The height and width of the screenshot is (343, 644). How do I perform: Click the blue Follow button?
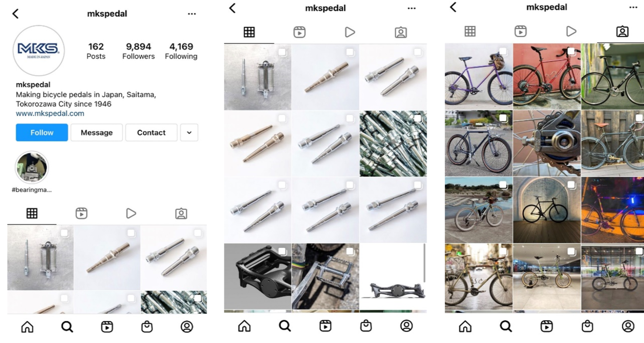click(x=42, y=132)
